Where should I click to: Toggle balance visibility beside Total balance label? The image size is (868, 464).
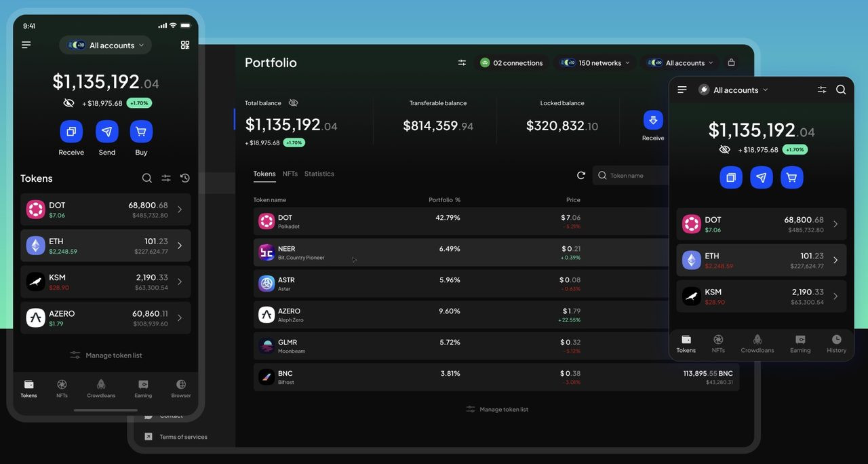(293, 102)
